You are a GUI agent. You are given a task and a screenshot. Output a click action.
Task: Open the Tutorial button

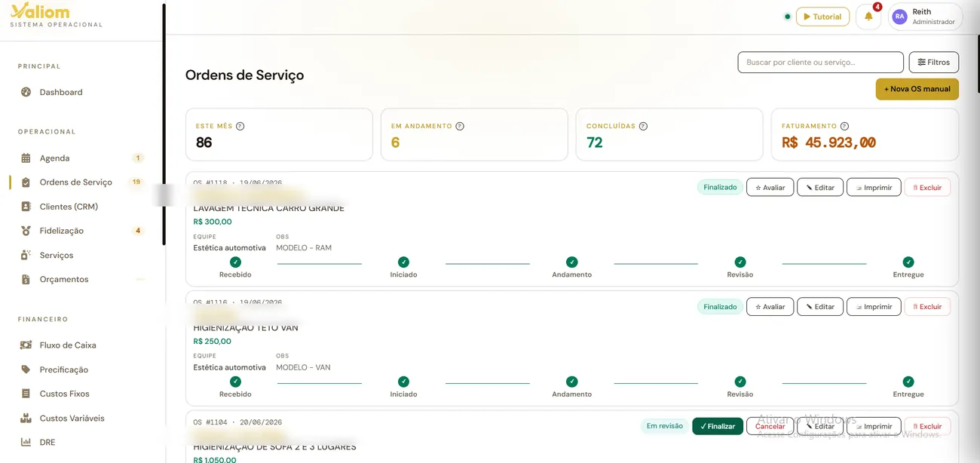822,17
